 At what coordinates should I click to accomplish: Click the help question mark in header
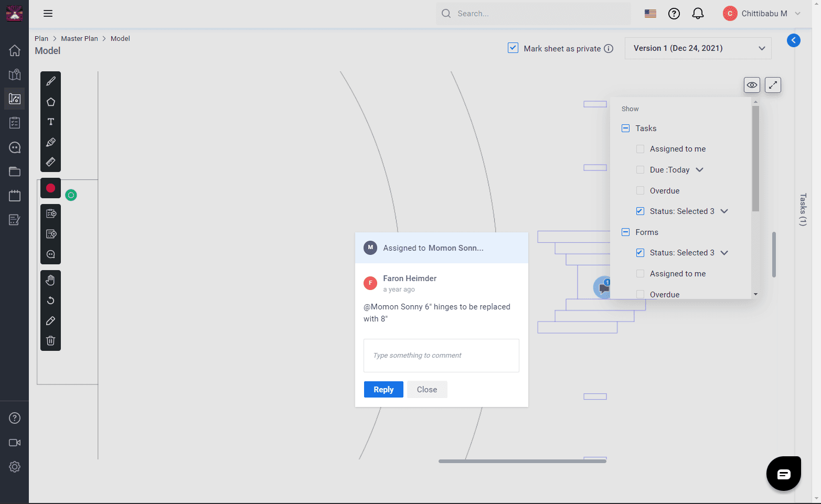674,14
